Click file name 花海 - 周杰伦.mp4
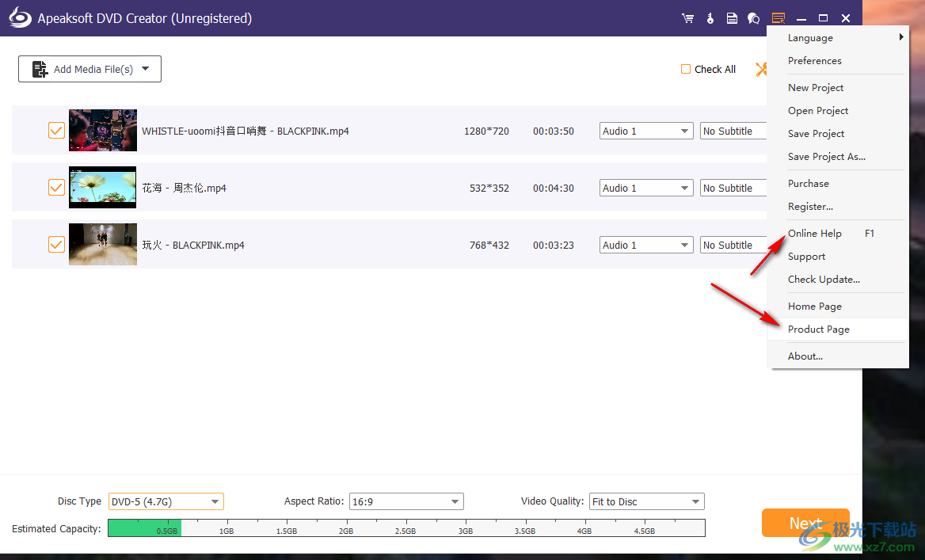925x560 pixels. pos(184,189)
